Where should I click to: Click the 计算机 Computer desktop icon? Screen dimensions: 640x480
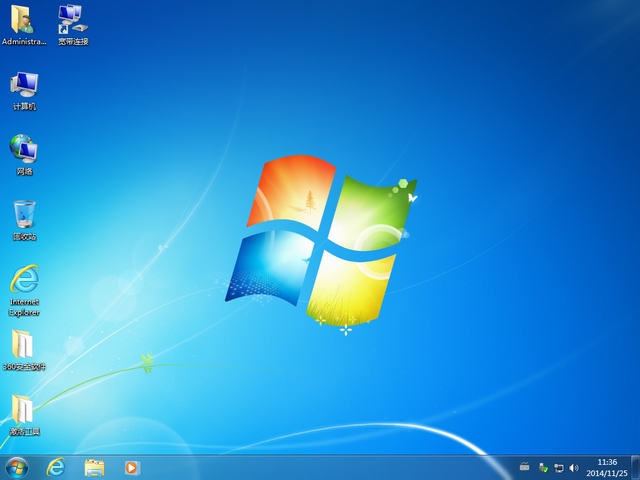24,86
